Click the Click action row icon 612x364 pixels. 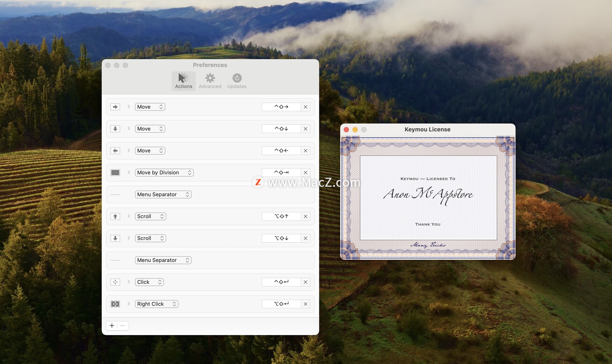coord(115,282)
